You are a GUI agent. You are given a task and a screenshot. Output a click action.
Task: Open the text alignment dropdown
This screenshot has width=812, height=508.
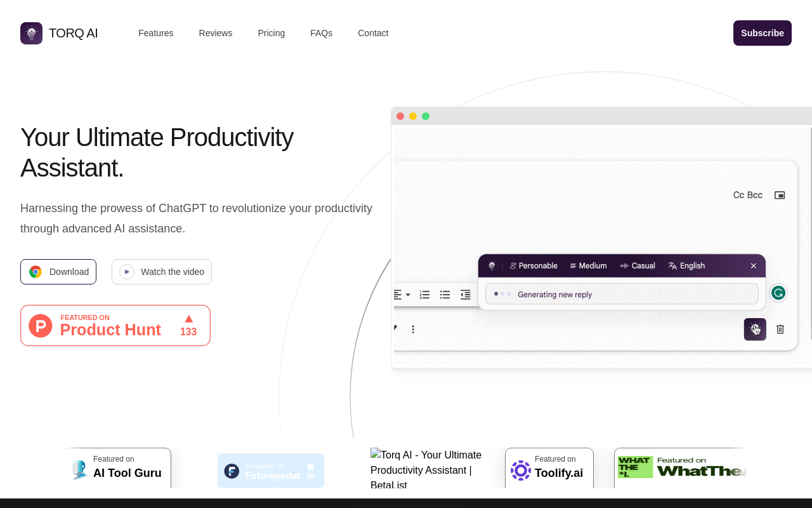click(x=400, y=295)
